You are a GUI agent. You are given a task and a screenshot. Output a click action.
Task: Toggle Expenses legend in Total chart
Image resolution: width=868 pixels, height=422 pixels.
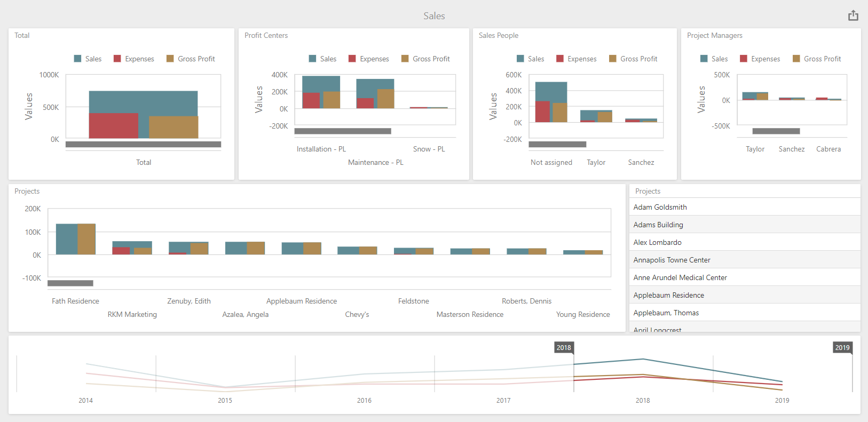133,59
